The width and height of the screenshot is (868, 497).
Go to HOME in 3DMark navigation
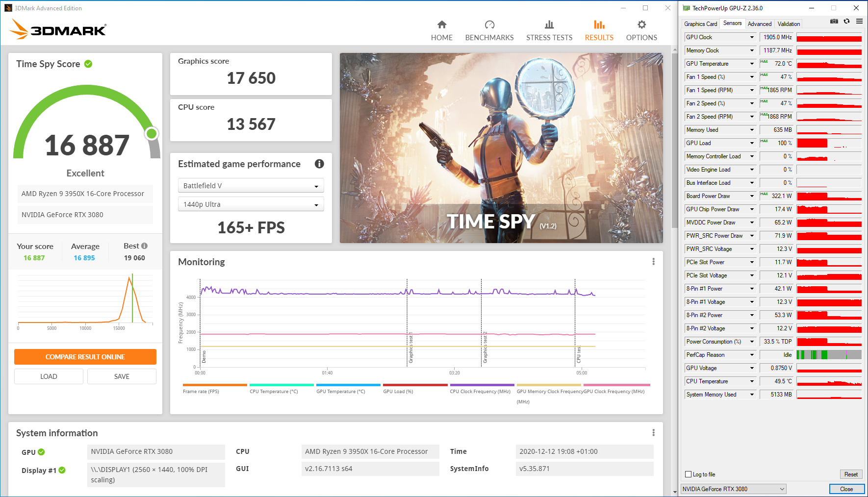click(441, 30)
